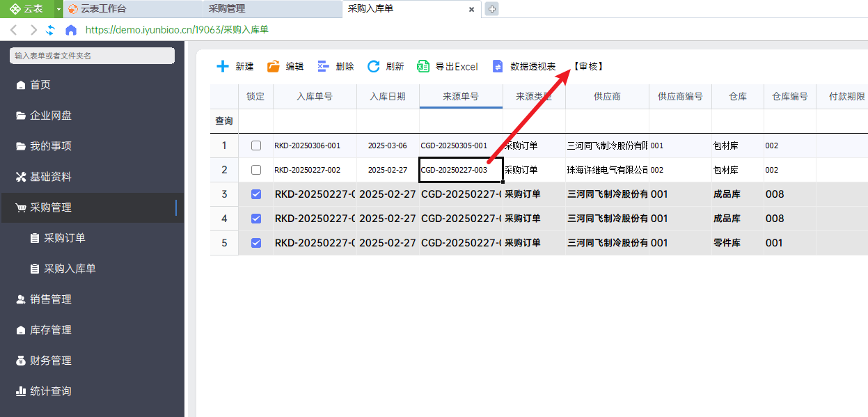
Task: Open the 云表 dropdown arrow
Action: tap(59, 9)
